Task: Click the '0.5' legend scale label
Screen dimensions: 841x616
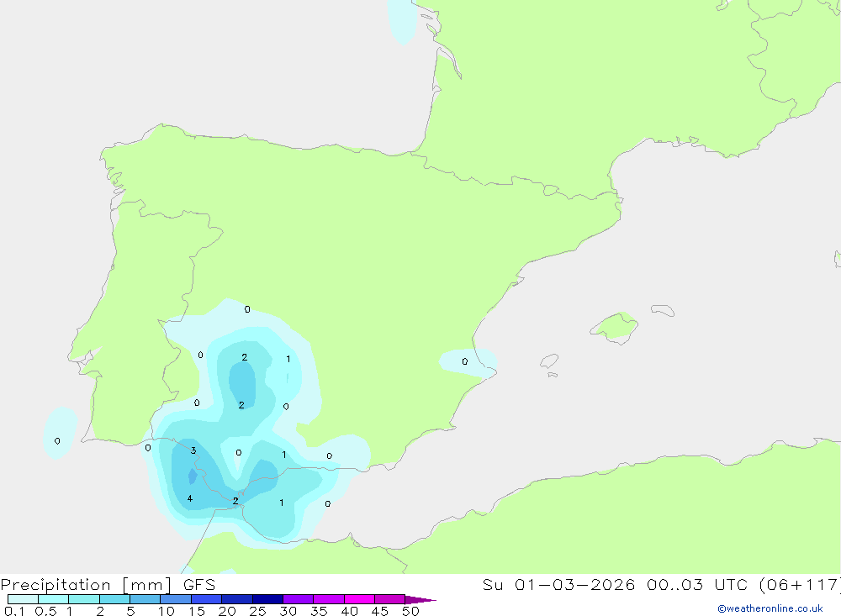Action: [45, 611]
